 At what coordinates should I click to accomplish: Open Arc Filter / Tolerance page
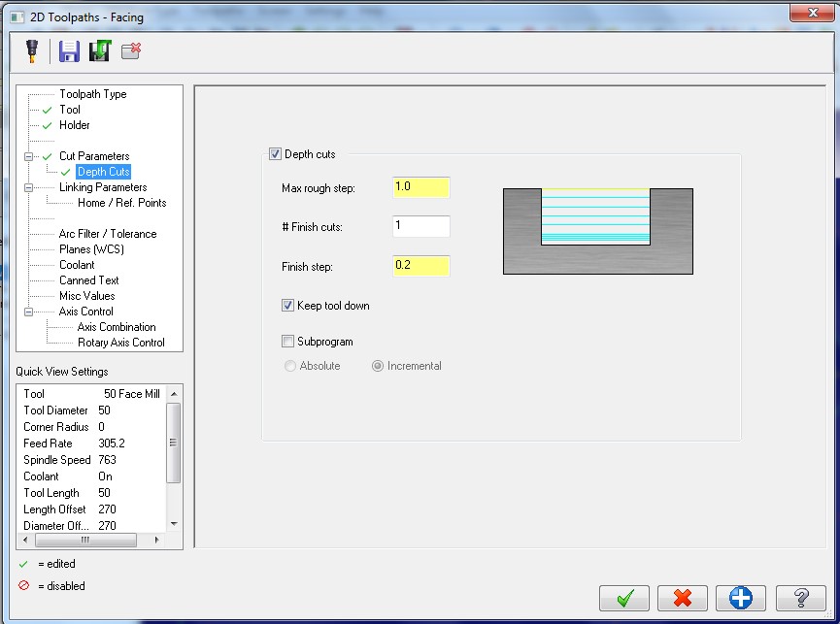[108, 234]
